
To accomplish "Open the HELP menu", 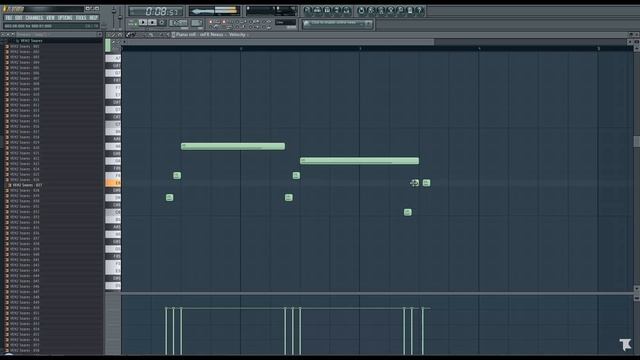I will pos(93,18).
